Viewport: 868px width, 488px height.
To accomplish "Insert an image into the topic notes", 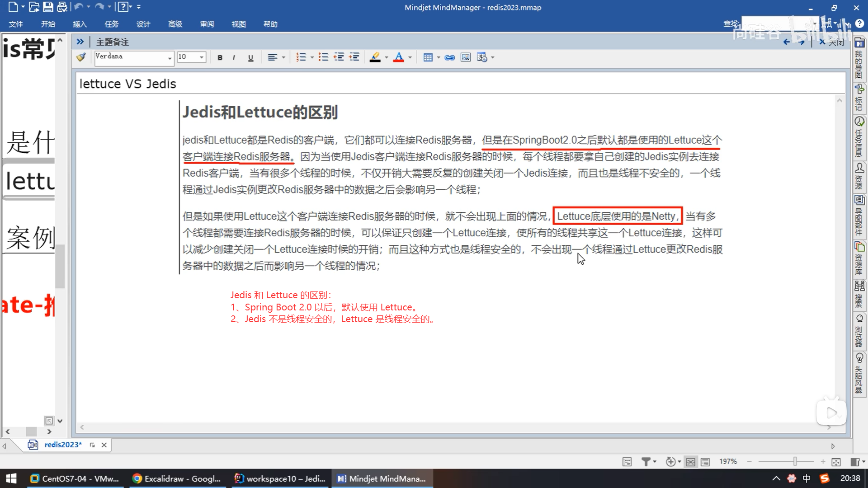I will (x=465, y=57).
